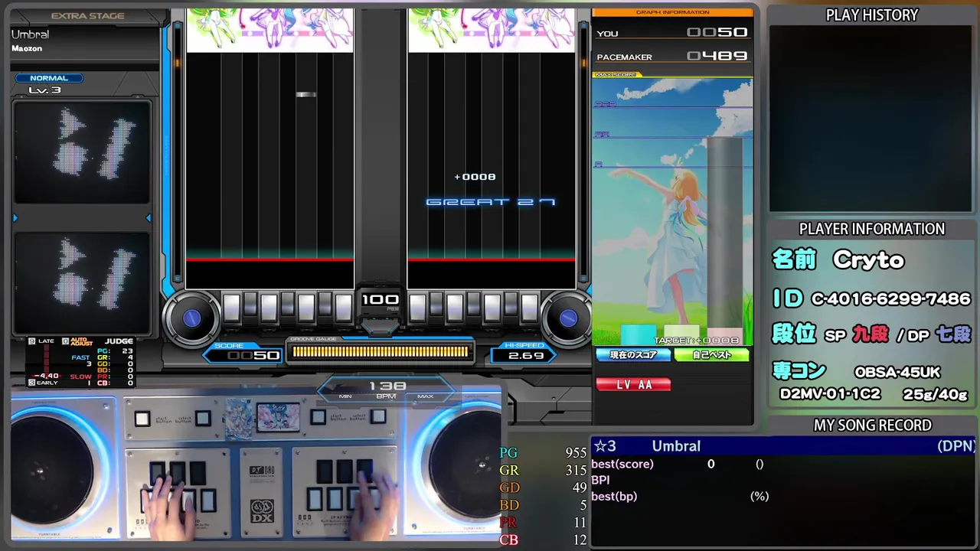Image resolution: width=980 pixels, height=551 pixels.
Task: Click the upper note pattern preview panel
Action: tap(81, 152)
